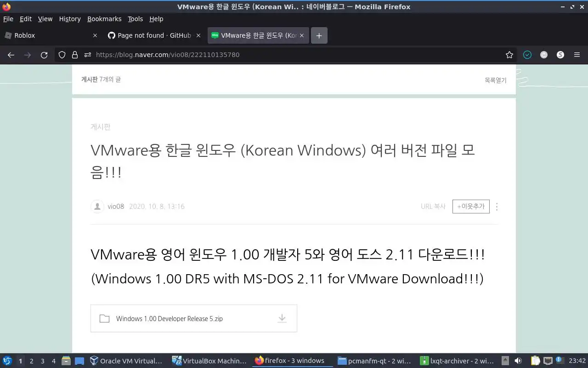Open firefox - 3 windows taskbar group

point(293,361)
